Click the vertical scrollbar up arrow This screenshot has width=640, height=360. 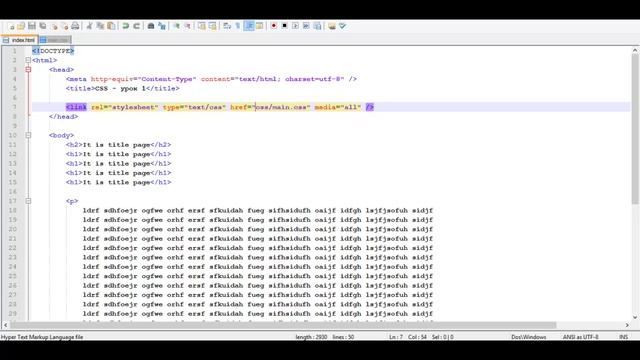pos(635,50)
